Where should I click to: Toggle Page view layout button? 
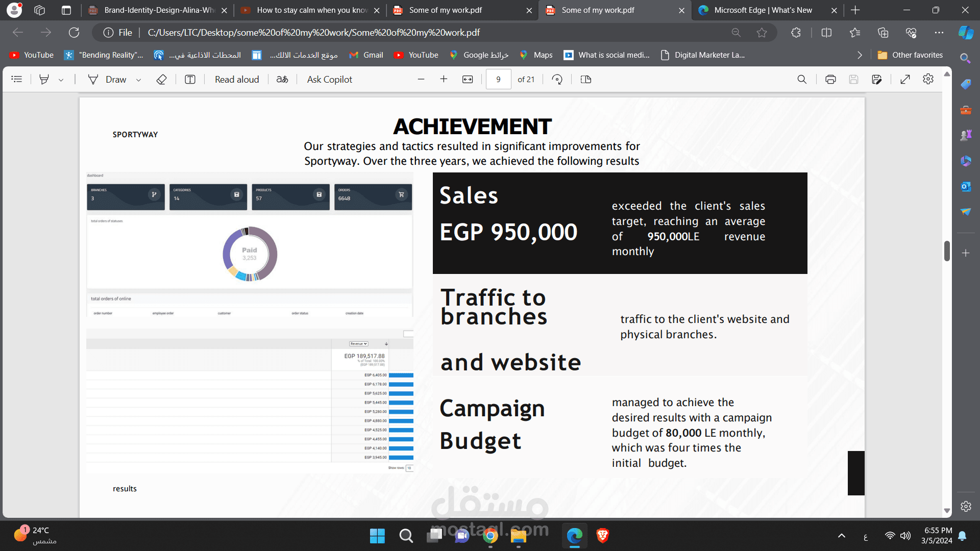tap(586, 80)
